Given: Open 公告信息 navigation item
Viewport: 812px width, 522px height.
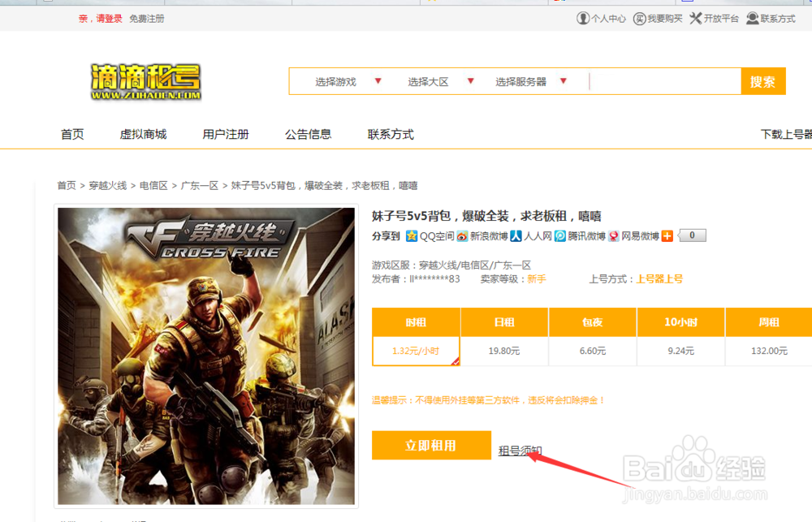Looking at the screenshot, I should pyautogui.click(x=308, y=134).
